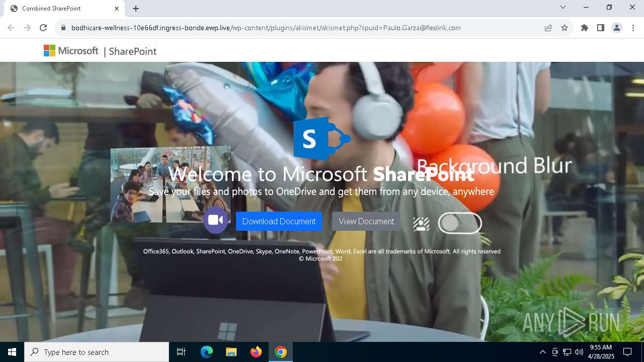644x362 pixels.
Task: Click the Download Document button
Action: point(279,221)
